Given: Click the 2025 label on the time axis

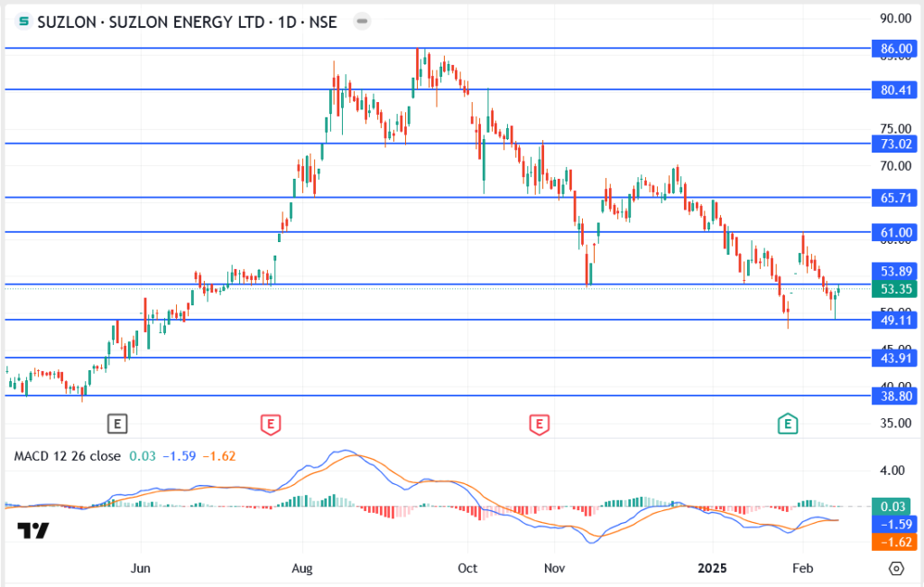Looking at the screenshot, I should coord(713,568).
